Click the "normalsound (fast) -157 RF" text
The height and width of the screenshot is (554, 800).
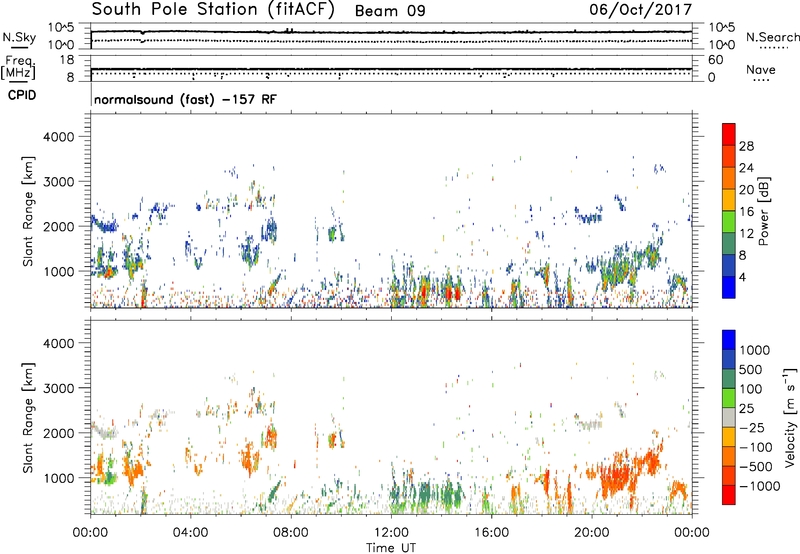(185, 99)
